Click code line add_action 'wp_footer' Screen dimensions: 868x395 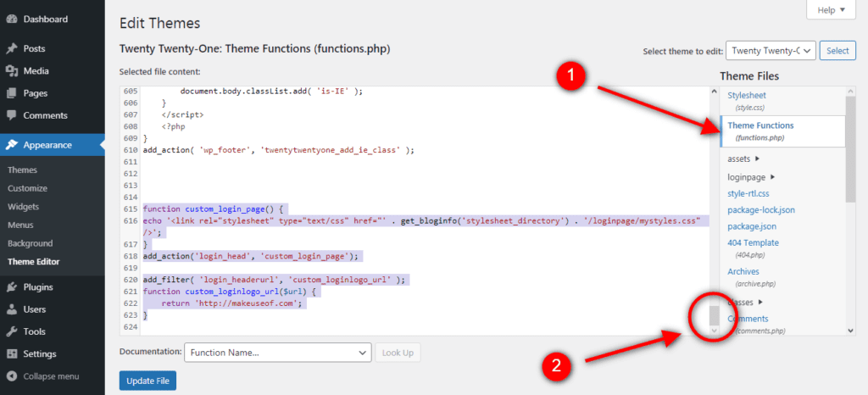tap(278, 150)
